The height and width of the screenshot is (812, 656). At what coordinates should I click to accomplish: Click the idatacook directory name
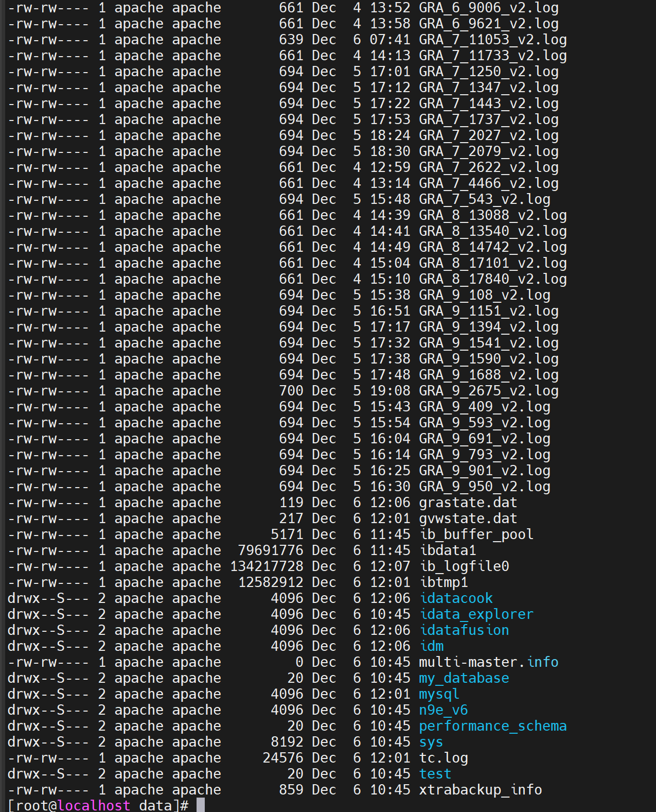(x=456, y=598)
